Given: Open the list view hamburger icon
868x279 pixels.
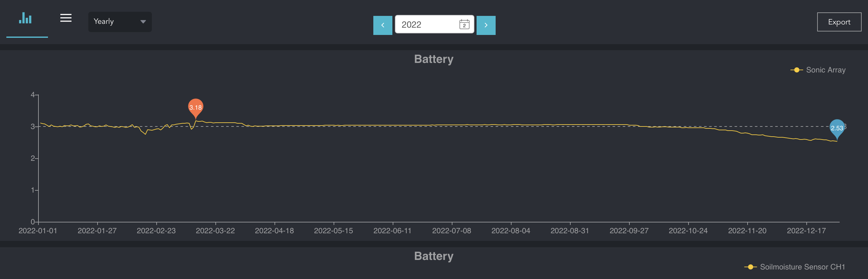Looking at the screenshot, I should 66,18.
